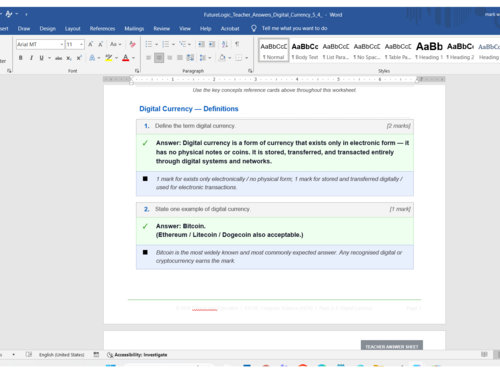Apply Normal style
The image size is (500, 375).
point(273,51)
